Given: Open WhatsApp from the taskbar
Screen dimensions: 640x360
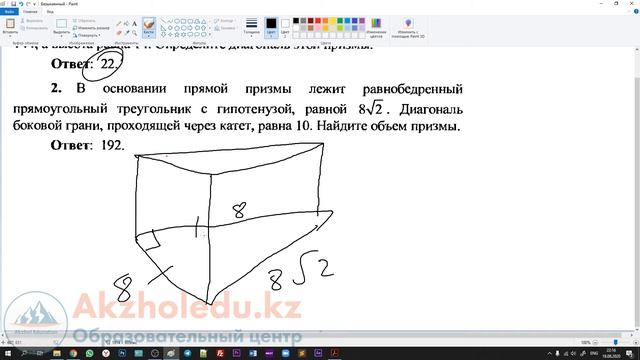Looking at the screenshot, I should [x=89, y=353].
